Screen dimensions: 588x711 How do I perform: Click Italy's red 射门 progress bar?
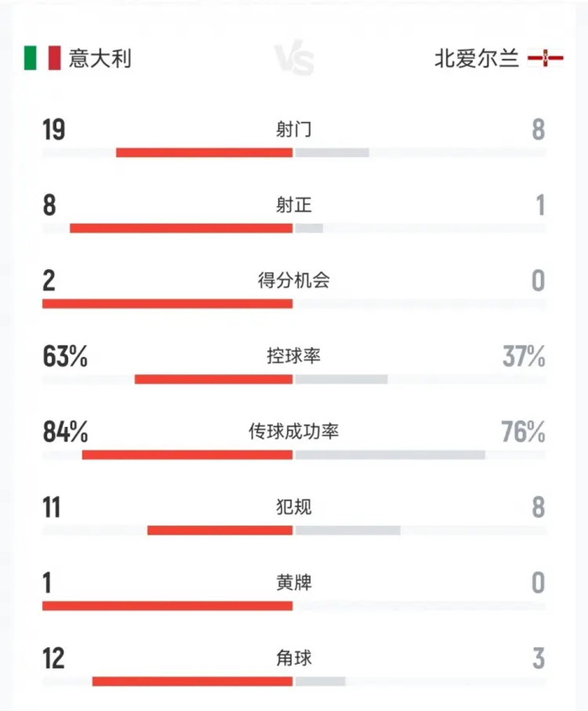pos(204,153)
